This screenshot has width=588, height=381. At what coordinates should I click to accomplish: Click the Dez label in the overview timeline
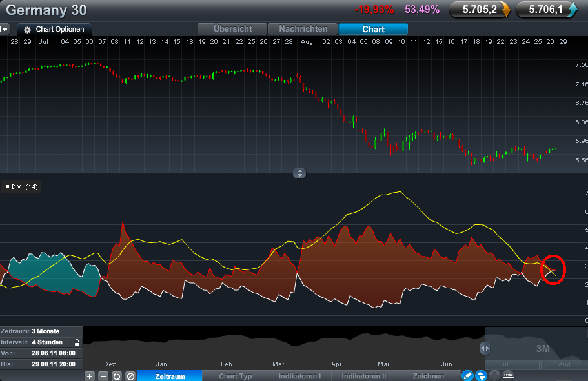coord(110,364)
